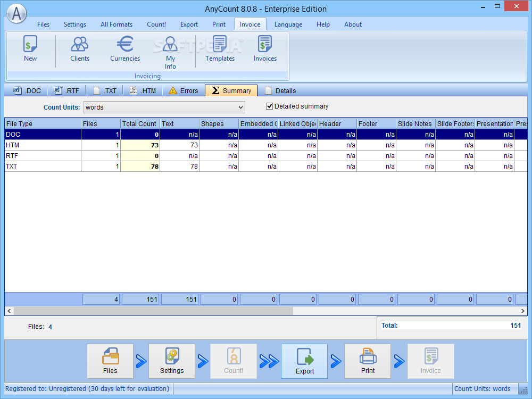532x399 pixels.
Task: Click the Header column header
Action: (337, 124)
